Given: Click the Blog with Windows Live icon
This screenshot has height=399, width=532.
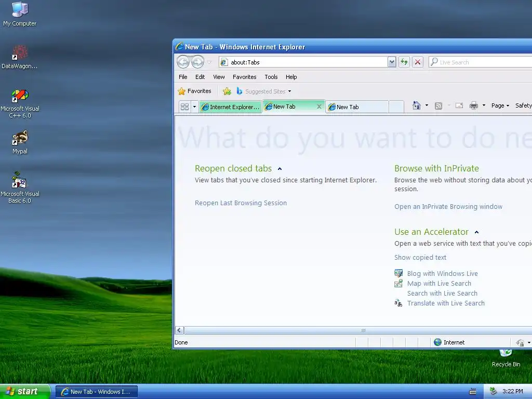Looking at the screenshot, I should (x=398, y=273).
